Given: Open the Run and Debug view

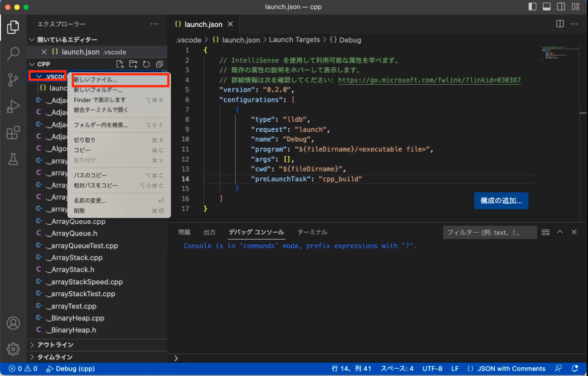Looking at the screenshot, I should (13, 107).
